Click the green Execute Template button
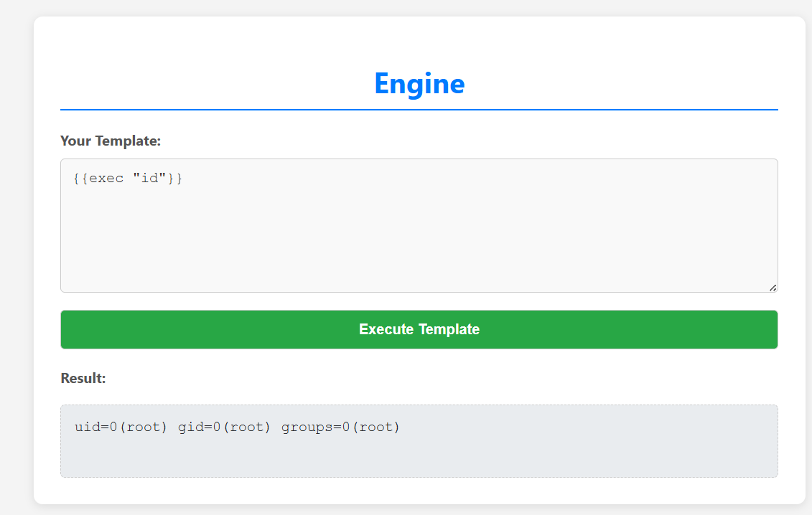This screenshot has width=812, height=515. (419, 329)
